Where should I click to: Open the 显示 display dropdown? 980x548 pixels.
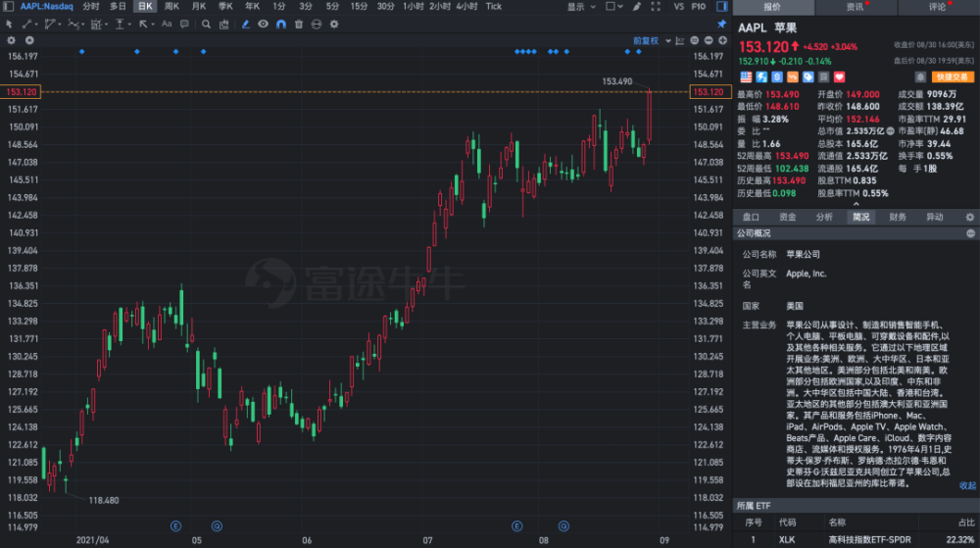click(581, 6)
